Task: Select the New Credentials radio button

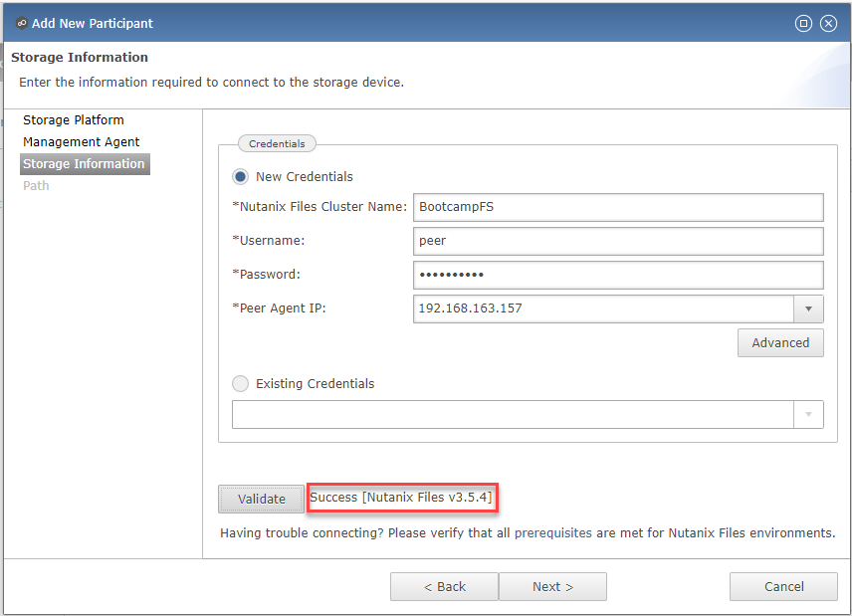Action: pos(240,176)
